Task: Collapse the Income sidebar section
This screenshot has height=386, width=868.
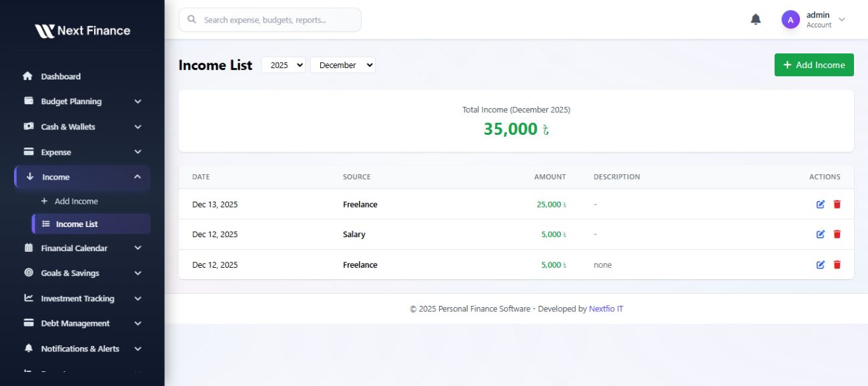Action: click(x=137, y=177)
